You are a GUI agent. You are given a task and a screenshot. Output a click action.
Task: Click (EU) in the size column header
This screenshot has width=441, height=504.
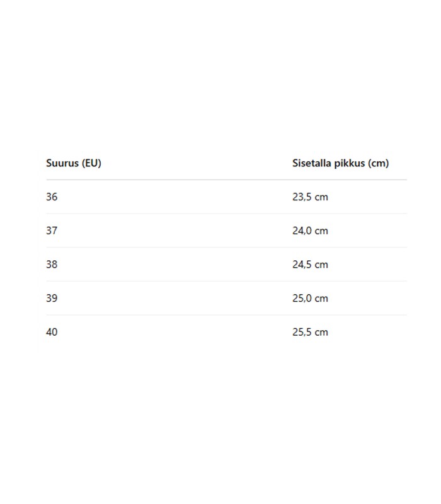point(91,163)
